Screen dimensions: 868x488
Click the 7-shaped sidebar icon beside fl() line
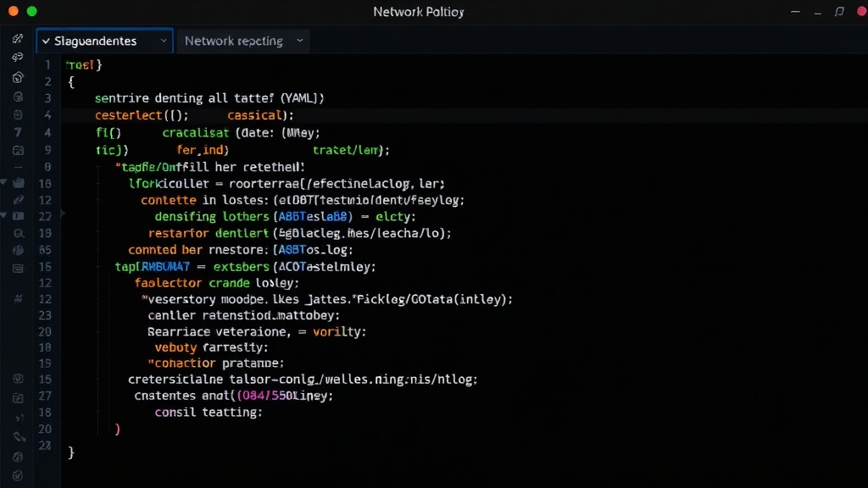click(18, 132)
